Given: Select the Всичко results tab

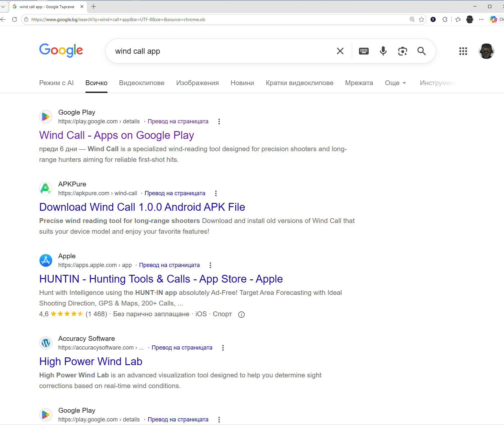Looking at the screenshot, I should point(96,83).
